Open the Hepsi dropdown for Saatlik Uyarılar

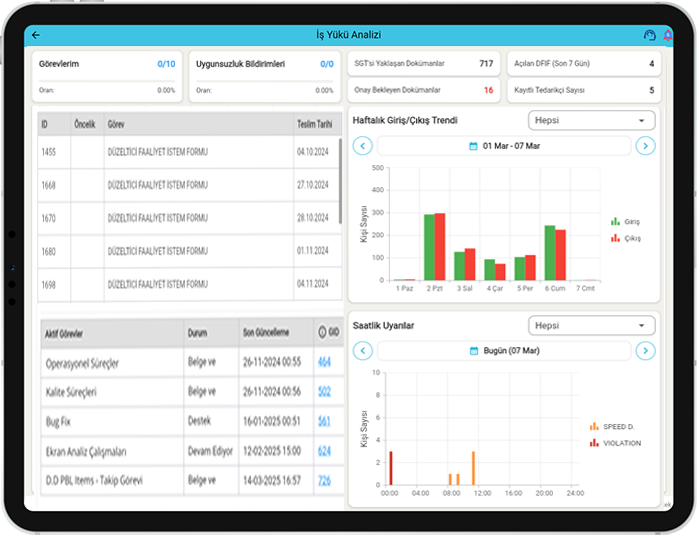(x=591, y=326)
